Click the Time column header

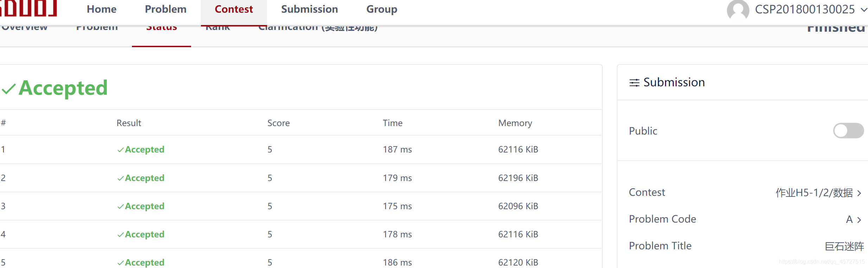pos(393,123)
